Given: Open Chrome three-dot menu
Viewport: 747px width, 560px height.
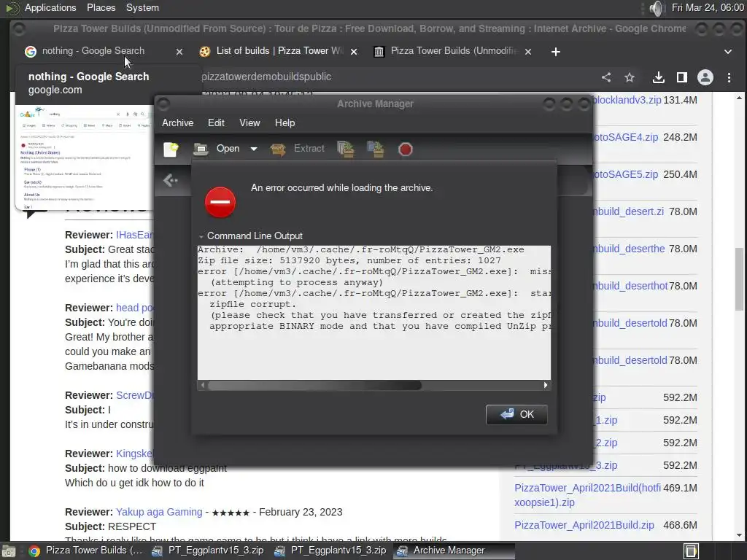Looking at the screenshot, I should click(x=729, y=77).
